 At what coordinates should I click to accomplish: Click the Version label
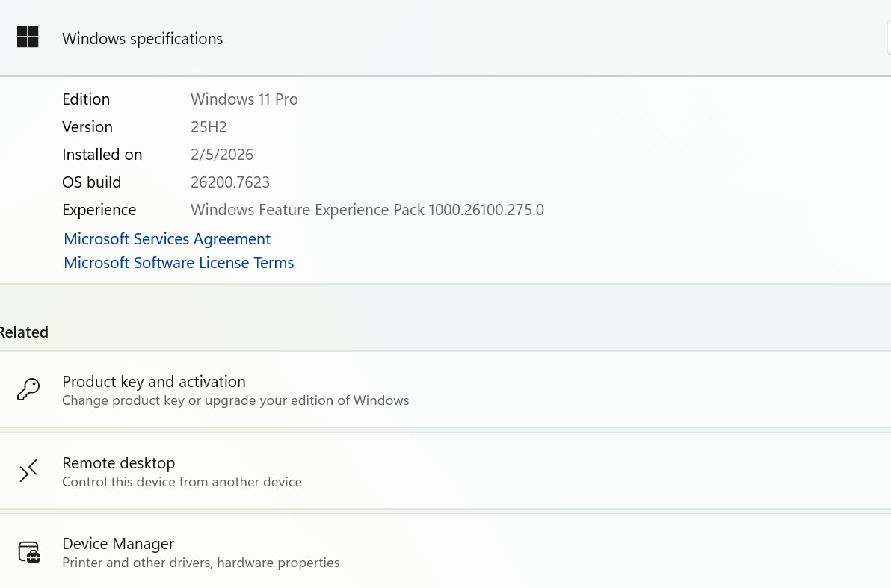[87, 127]
